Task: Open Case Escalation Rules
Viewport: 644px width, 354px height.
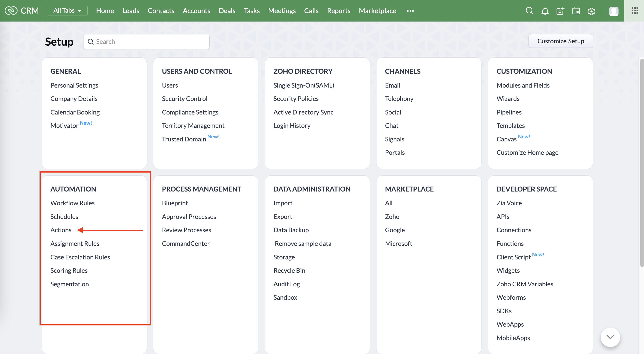Action: [80, 257]
